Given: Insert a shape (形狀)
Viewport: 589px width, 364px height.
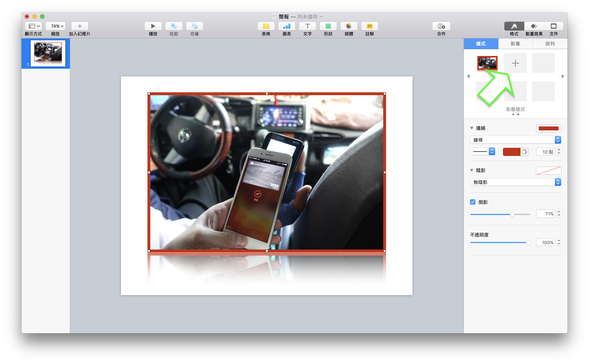Looking at the screenshot, I should [x=328, y=26].
